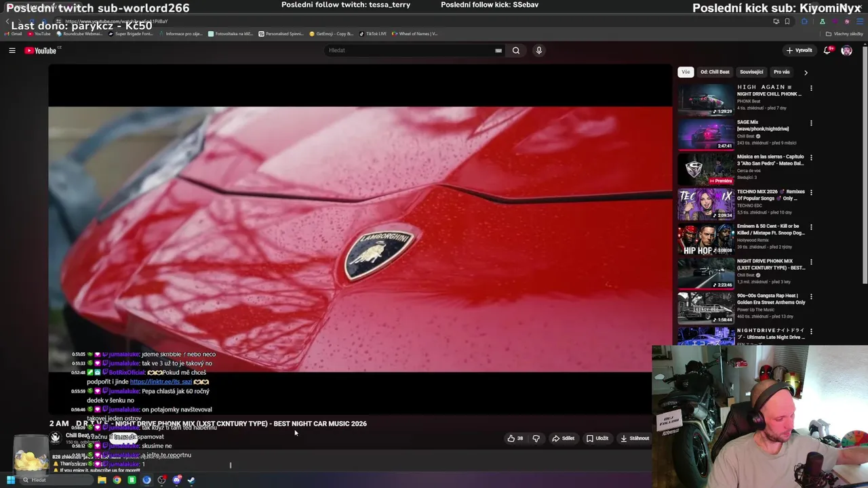Bookmark this page with the browser bookmark icon
The image size is (868, 488).
coord(787,21)
